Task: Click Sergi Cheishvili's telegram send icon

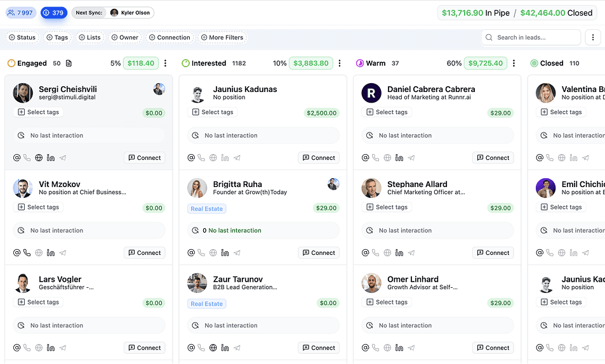Action: tap(63, 158)
